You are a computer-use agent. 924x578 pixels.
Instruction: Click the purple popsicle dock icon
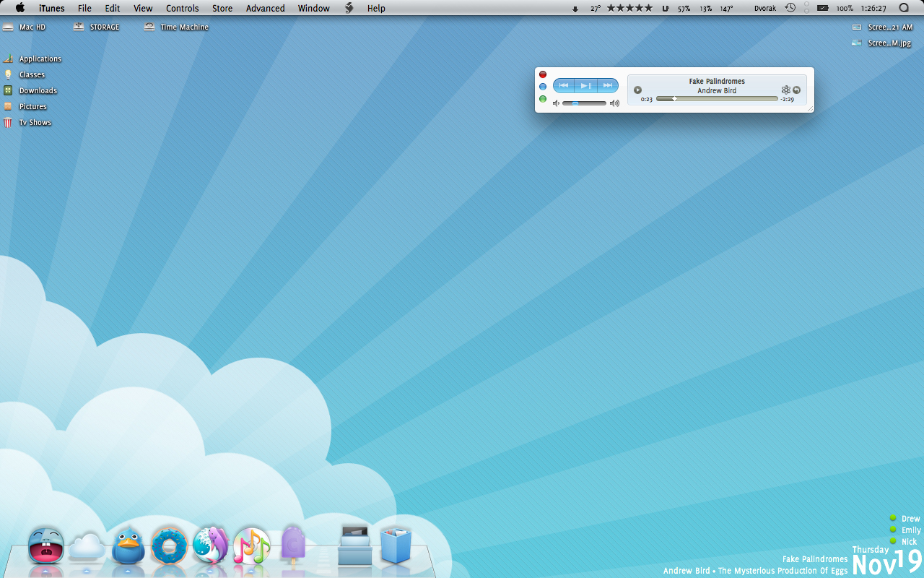click(293, 545)
